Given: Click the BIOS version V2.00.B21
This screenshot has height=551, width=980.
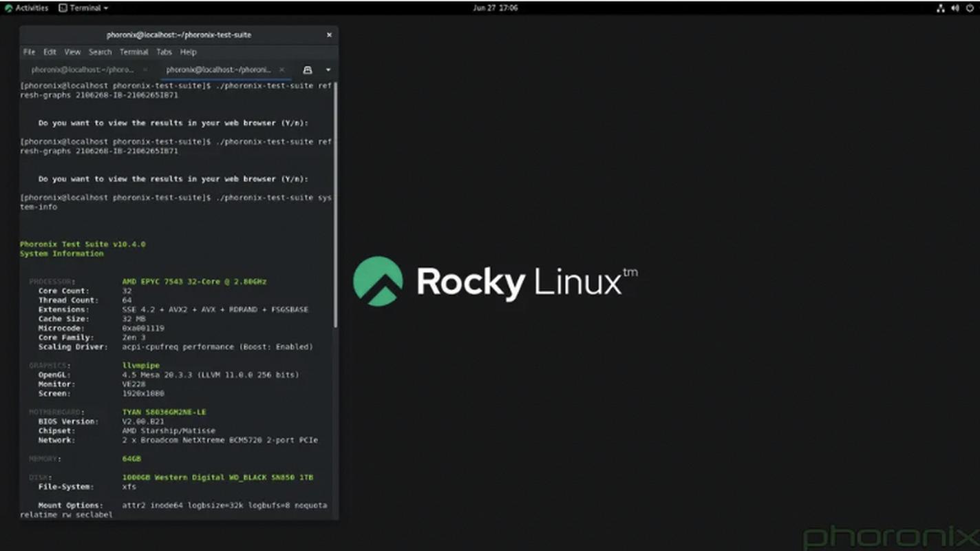Looking at the screenshot, I should 143,421.
